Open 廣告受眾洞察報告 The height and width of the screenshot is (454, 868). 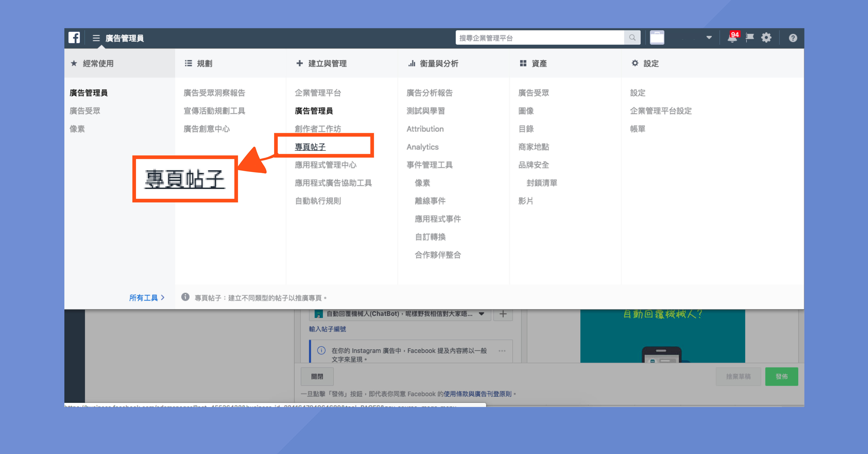(214, 93)
